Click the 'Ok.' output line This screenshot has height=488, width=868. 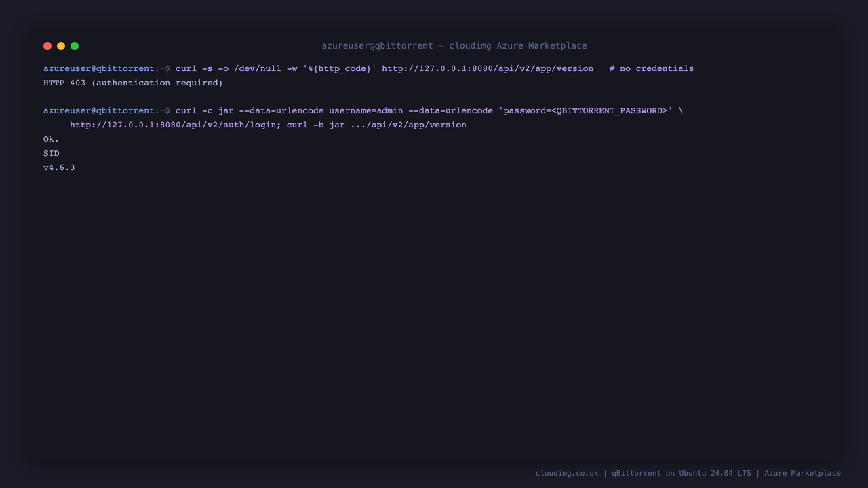tap(51, 139)
